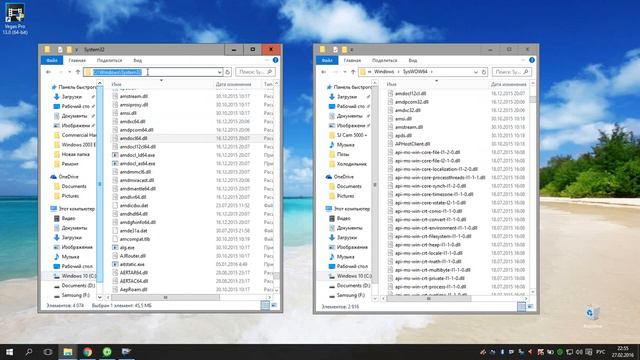Select apds.dll in SysWOW64 window

pos(403,136)
